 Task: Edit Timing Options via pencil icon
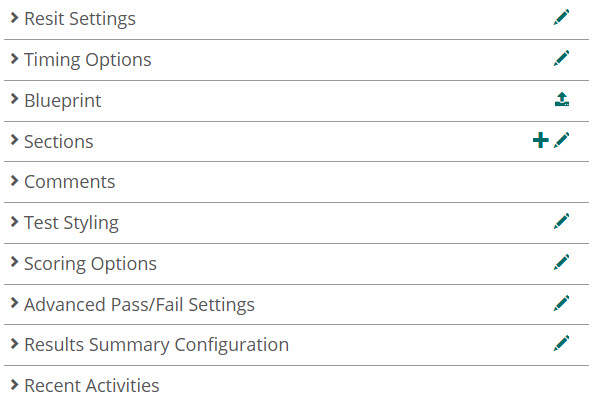[562, 58]
